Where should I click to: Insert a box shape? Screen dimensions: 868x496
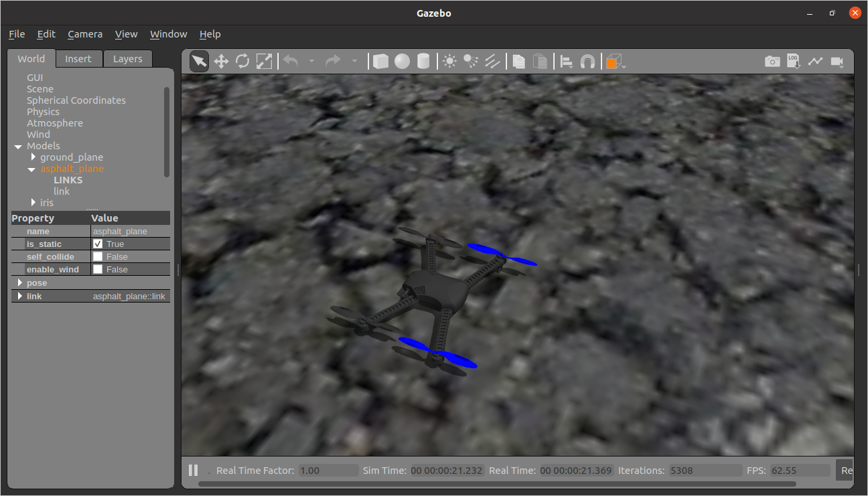coord(380,62)
